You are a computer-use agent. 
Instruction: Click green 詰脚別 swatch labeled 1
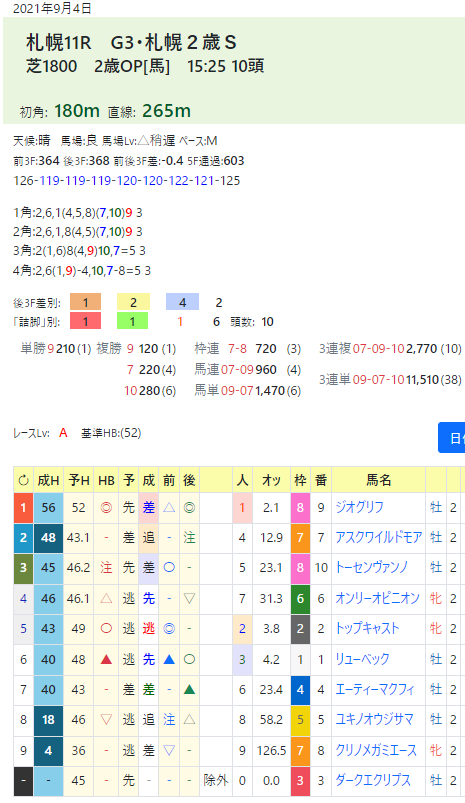click(x=132, y=322)
